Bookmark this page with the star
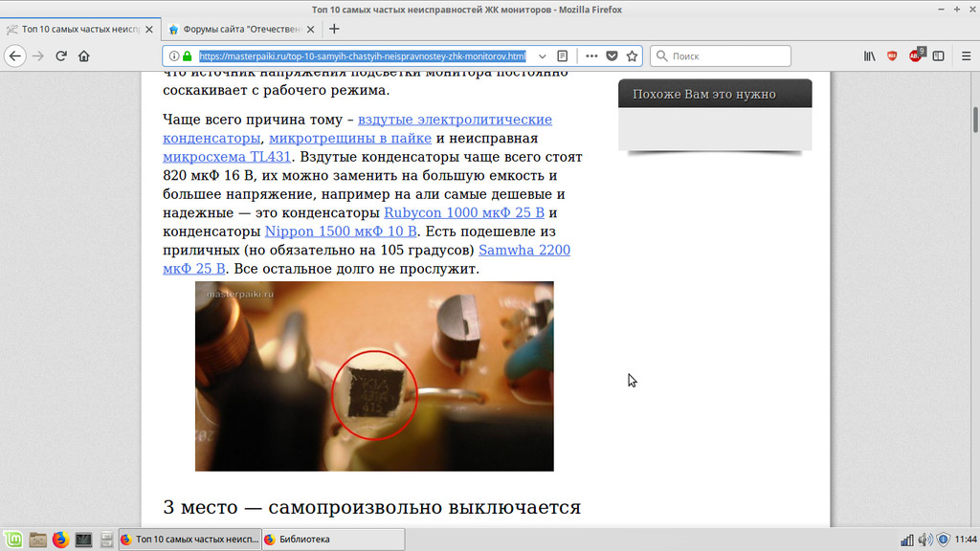Viewport: 980px width, 551px height. [632, 56]
